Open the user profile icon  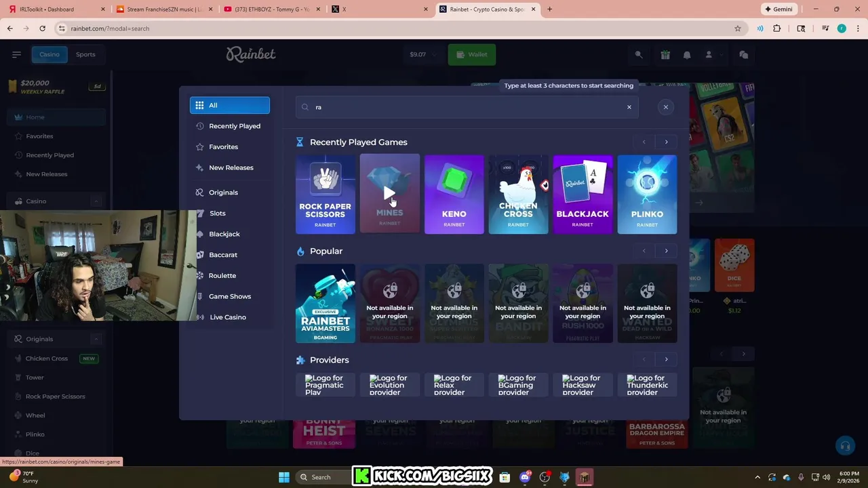709,55
